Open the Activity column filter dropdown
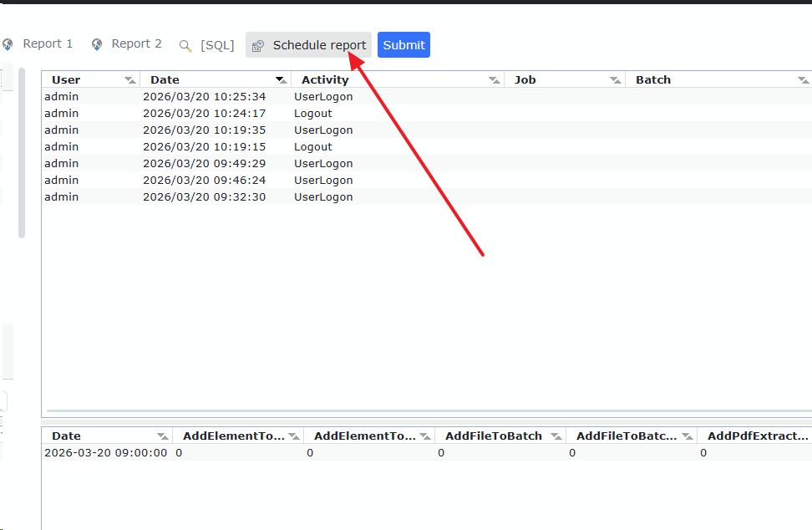812x530 pixels. coord(494,80)
